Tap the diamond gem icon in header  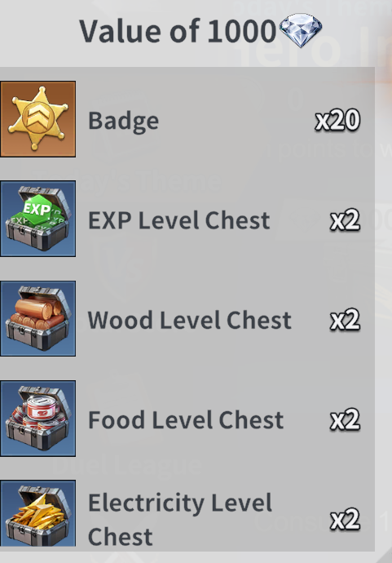pyautogui.click(x=301, y=30)
